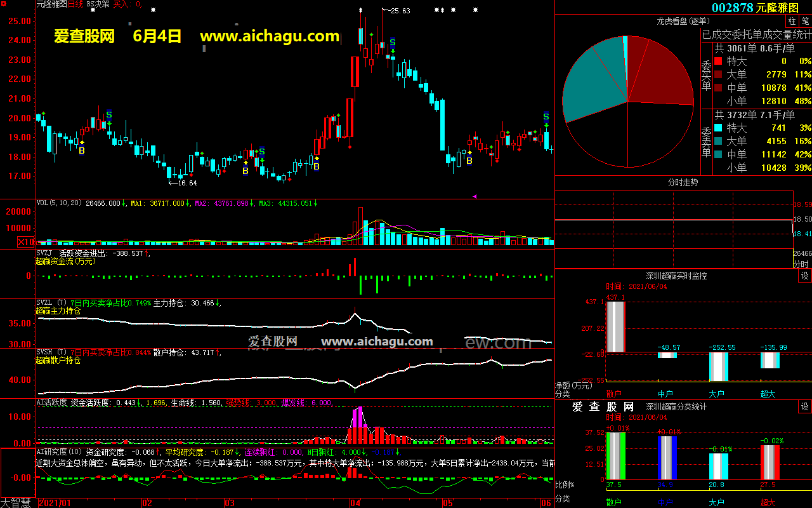This screenshot has height=508, width=812.
Task: Click the magenta triangle marker below price chart
Action: click(x=475, y=196)
